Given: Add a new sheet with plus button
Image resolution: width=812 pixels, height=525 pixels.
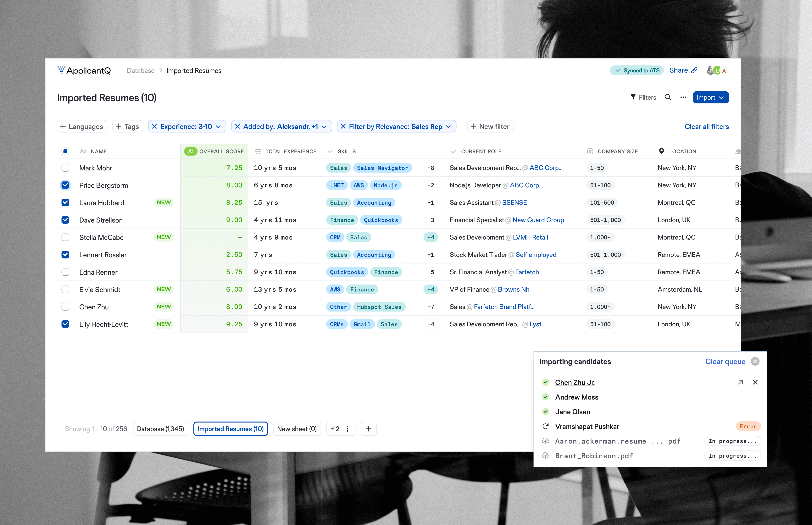Looking at the screenshot, I should pyautogui.click(x=369, y=429).
